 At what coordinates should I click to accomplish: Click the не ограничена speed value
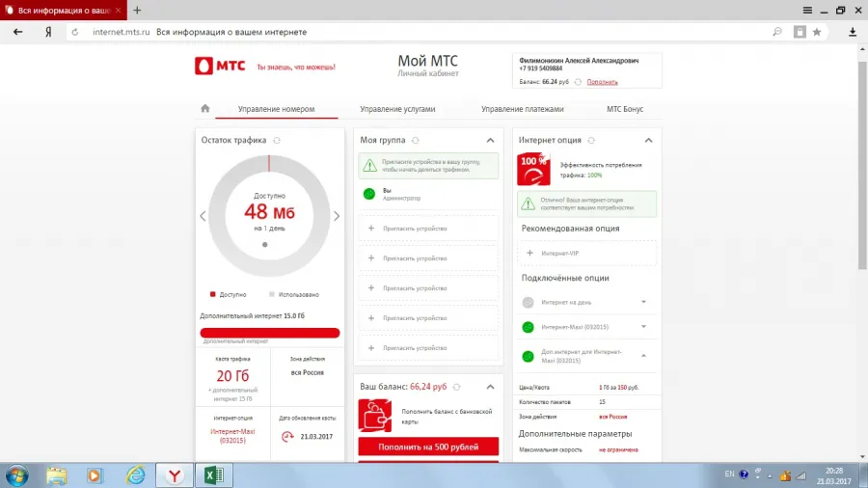(x=618, y=449)
